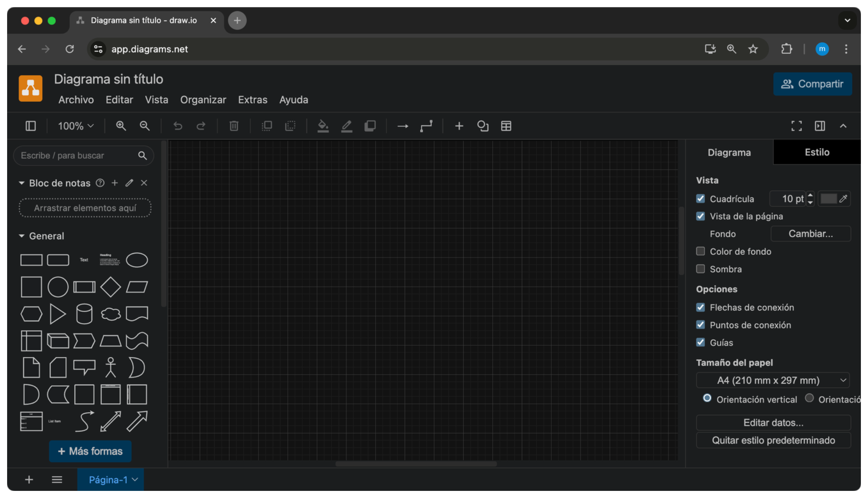Enable the Sombra checkbox

click(701, 269)
